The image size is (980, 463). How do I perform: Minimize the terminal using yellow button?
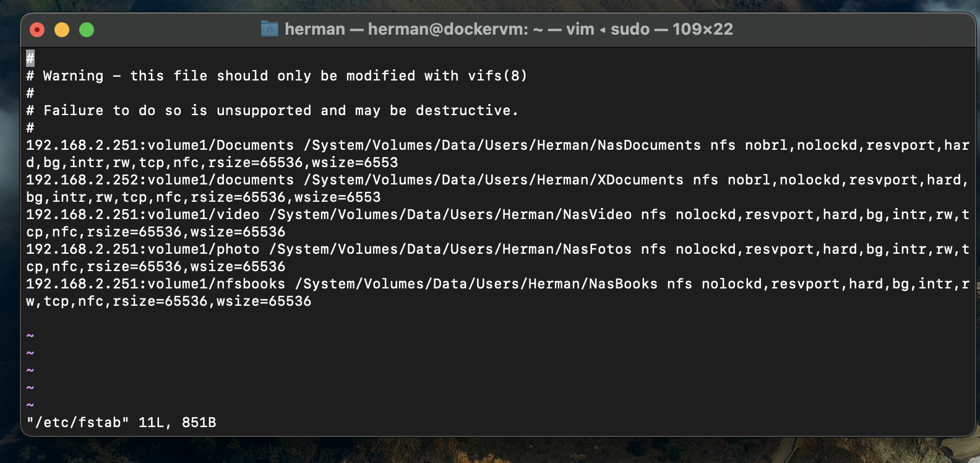click(x=62, y=30)
